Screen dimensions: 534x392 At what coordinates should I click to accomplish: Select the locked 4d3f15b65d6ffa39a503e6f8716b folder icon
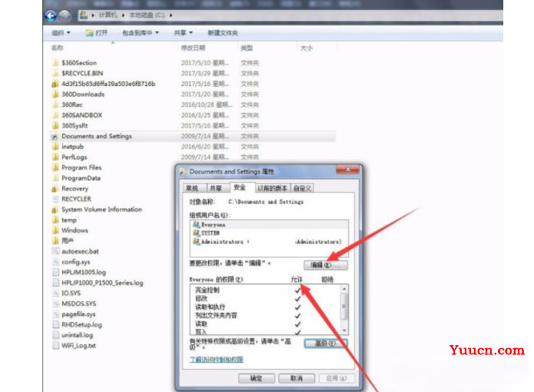[x=55, y=84]
